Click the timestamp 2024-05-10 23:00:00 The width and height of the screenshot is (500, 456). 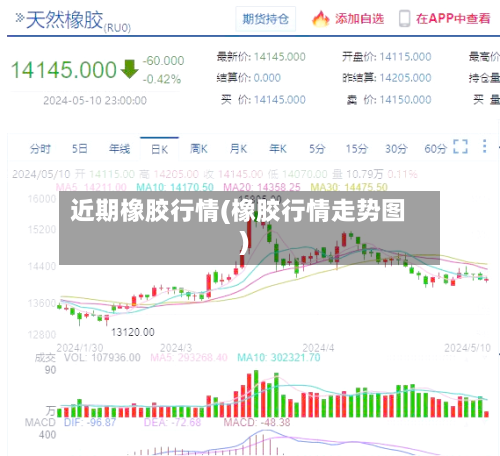(x=95, y=100)
